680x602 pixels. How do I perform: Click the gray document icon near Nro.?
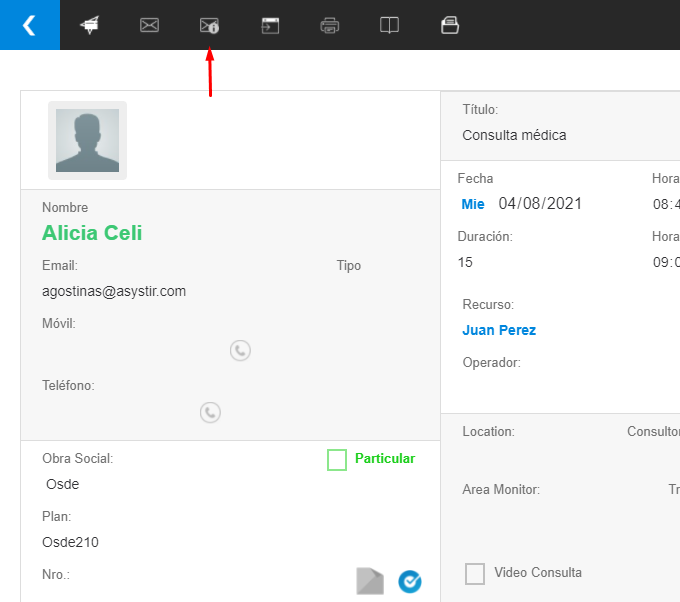[370, 581]
